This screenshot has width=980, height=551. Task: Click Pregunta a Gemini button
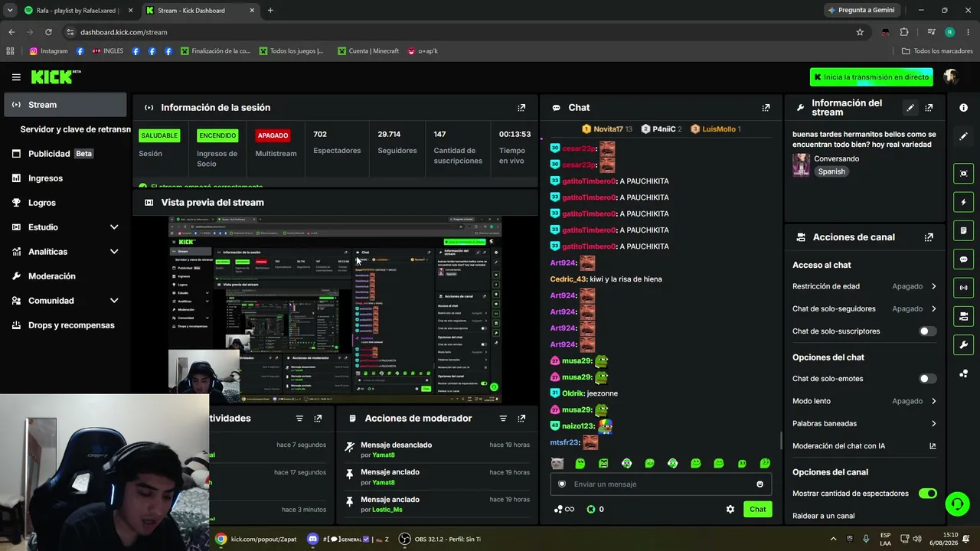coord(861,11)
